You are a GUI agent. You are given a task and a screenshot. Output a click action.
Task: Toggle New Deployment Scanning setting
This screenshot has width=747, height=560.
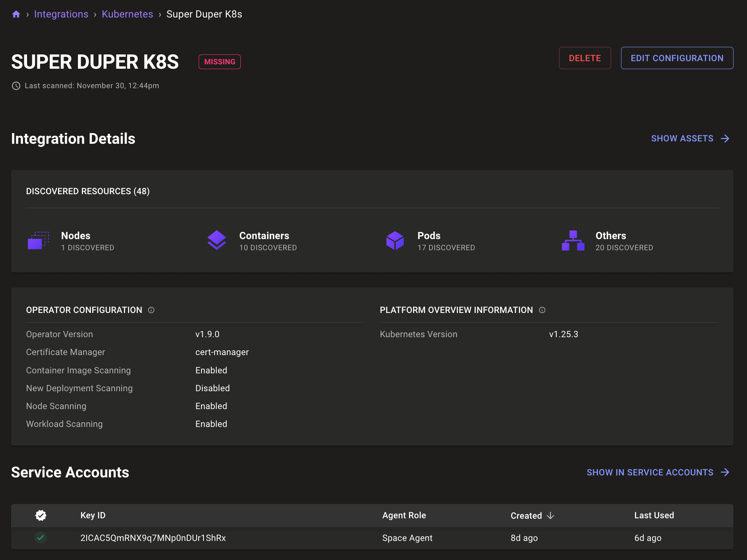tap(213, 388)
